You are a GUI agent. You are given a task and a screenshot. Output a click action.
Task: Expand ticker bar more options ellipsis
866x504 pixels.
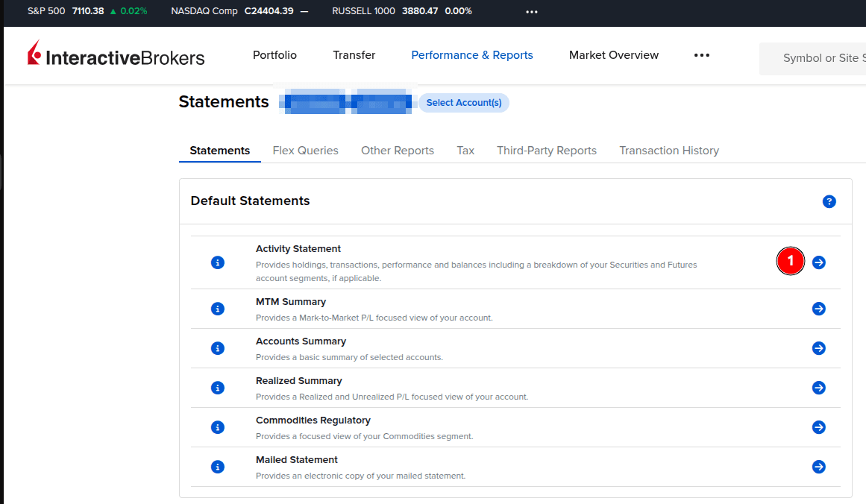click(531, 12)
